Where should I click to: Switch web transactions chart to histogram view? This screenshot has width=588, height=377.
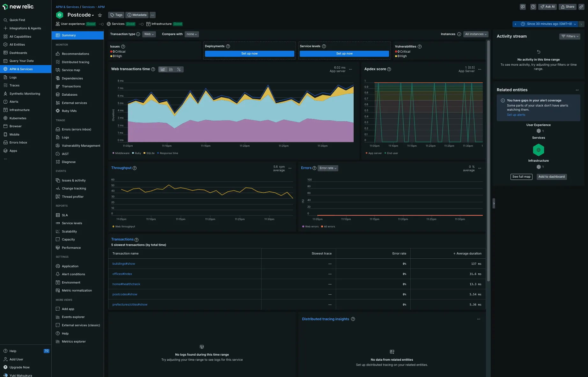pyautogui.click(x=171, y=69)
